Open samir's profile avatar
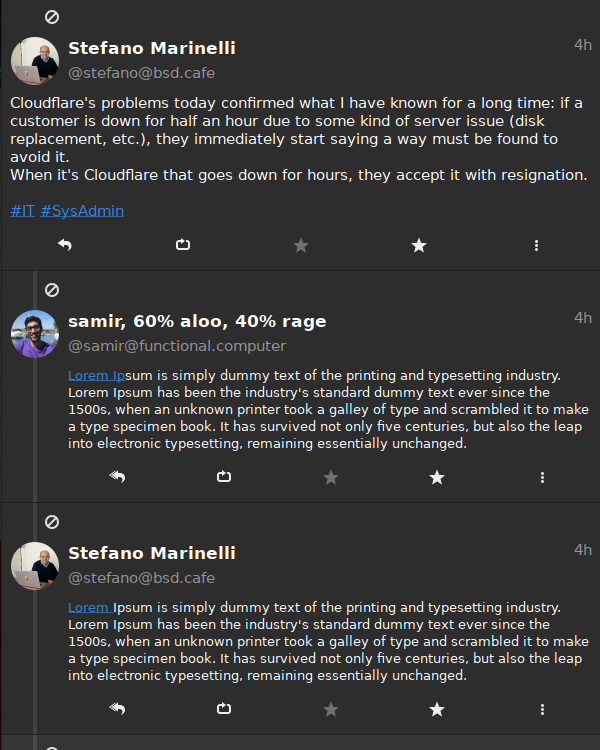This screenshot has height=750, width=600. click(35, 333)
